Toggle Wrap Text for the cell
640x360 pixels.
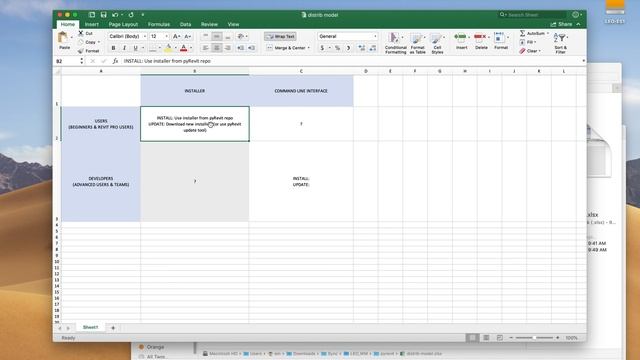point(280,36)
